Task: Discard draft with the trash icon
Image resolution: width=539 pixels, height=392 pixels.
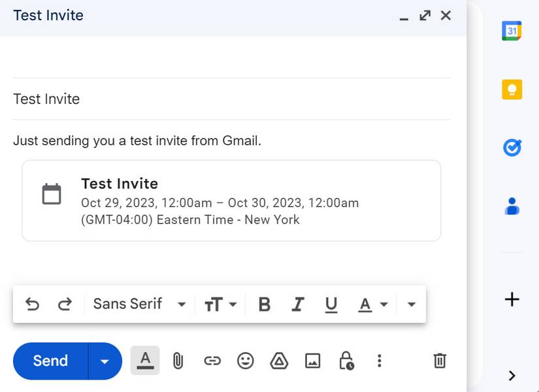Action: (x=440, y=361)
